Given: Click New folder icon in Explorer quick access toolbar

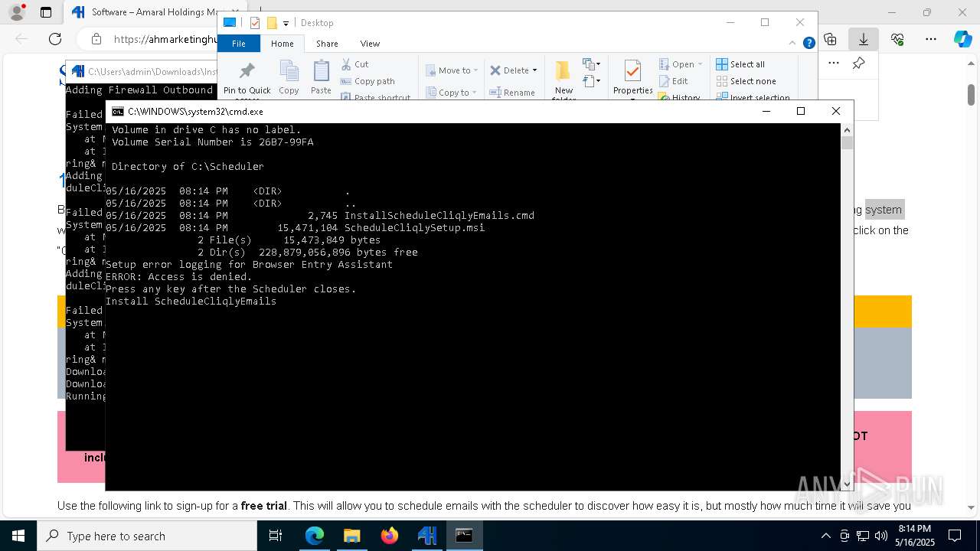Looking at the screenshot, I should point(272,23).
